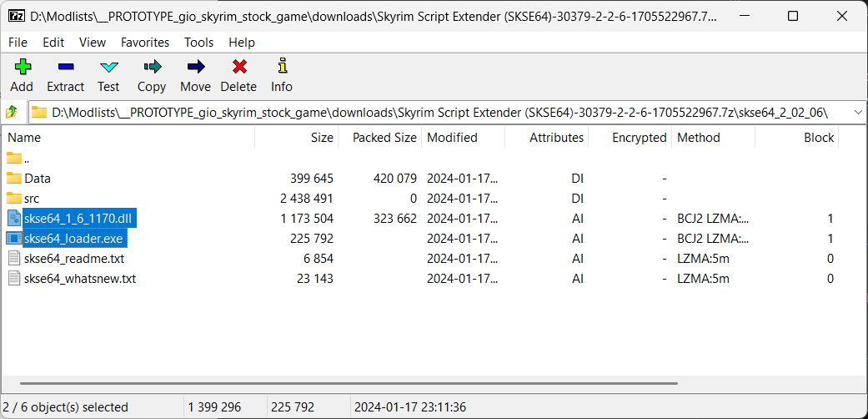This screenshot has height=419, width=868.
Task: Click folder icon in the address bar
Action: [x=38, y=113]
